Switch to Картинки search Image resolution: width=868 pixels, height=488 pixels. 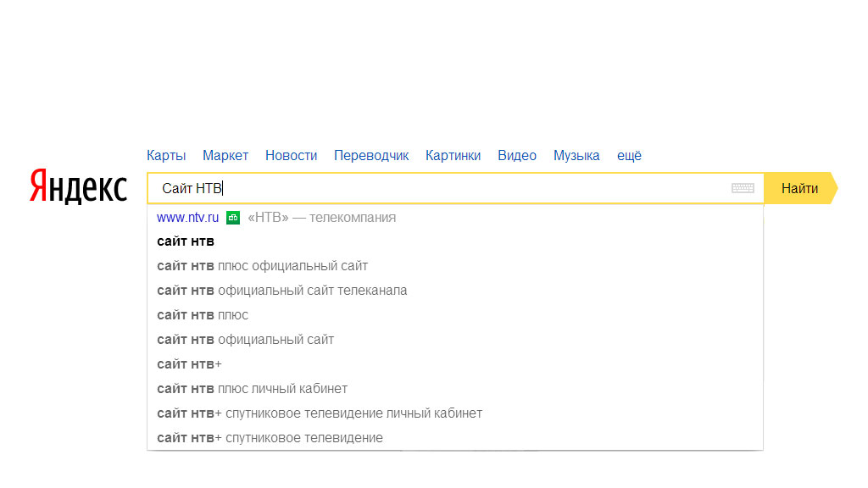pos(453,156)
